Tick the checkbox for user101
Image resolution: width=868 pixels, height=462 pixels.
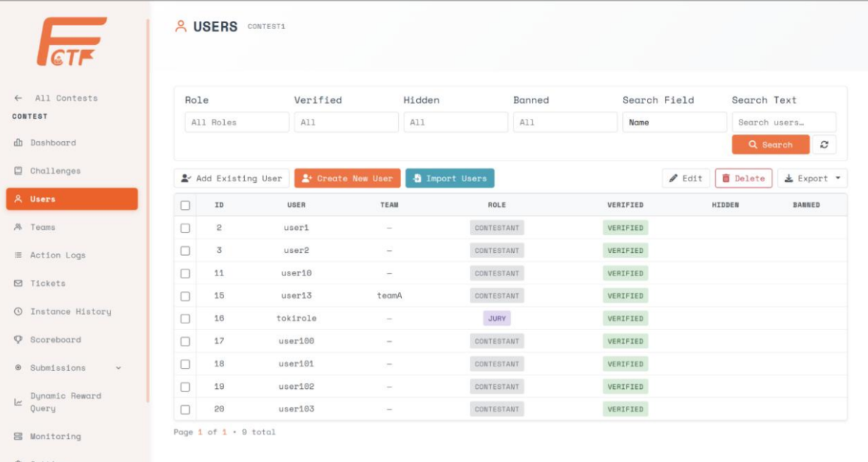click(x=185, y=364)
